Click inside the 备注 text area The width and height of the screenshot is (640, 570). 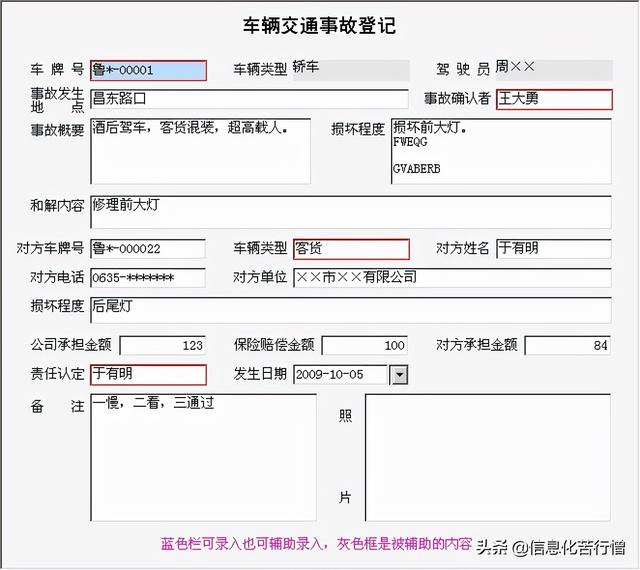(203, 457)
